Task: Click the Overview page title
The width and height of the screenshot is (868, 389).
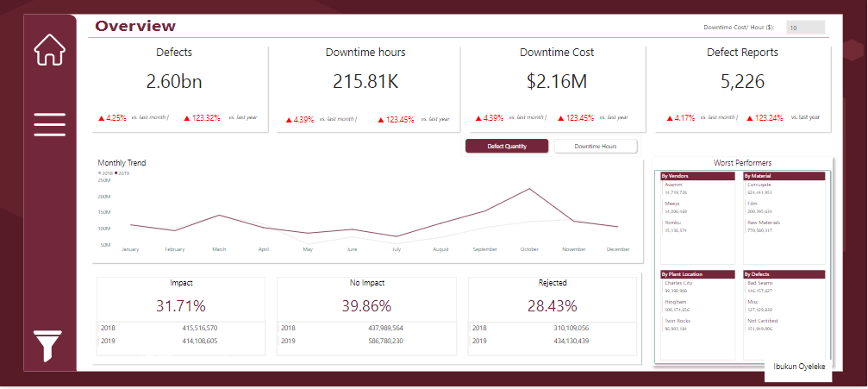Action: tap(135, 26)
